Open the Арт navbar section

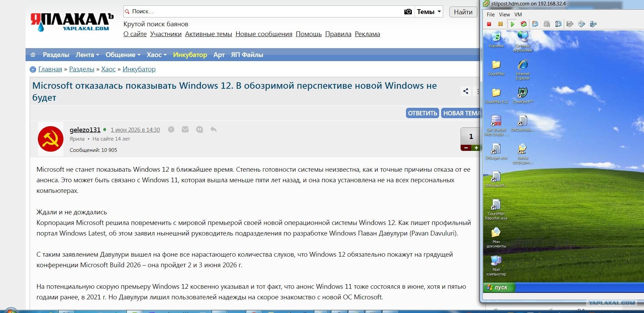[219, 55]
